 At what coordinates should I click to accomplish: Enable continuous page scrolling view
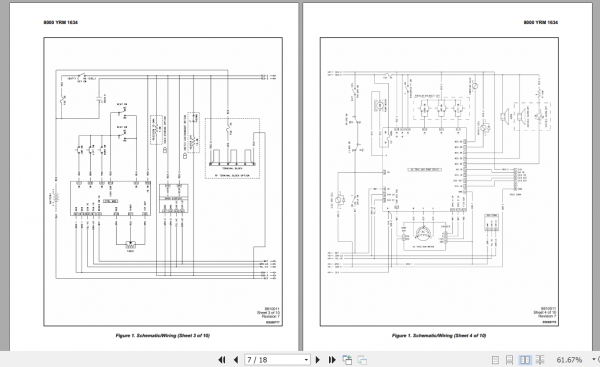click(x=510, y=360)
